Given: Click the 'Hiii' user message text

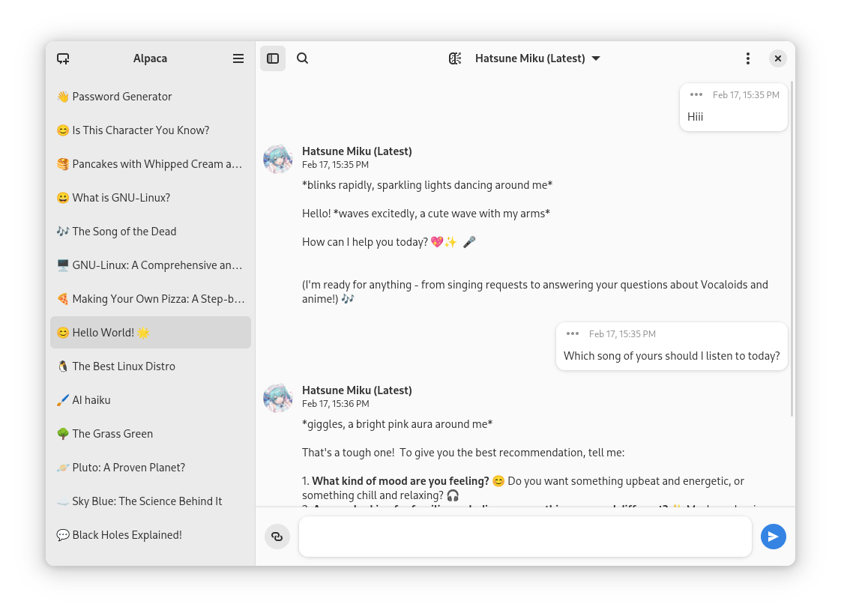Looking at the screenshot, I should pyautogui.click(x=695, y=117).
